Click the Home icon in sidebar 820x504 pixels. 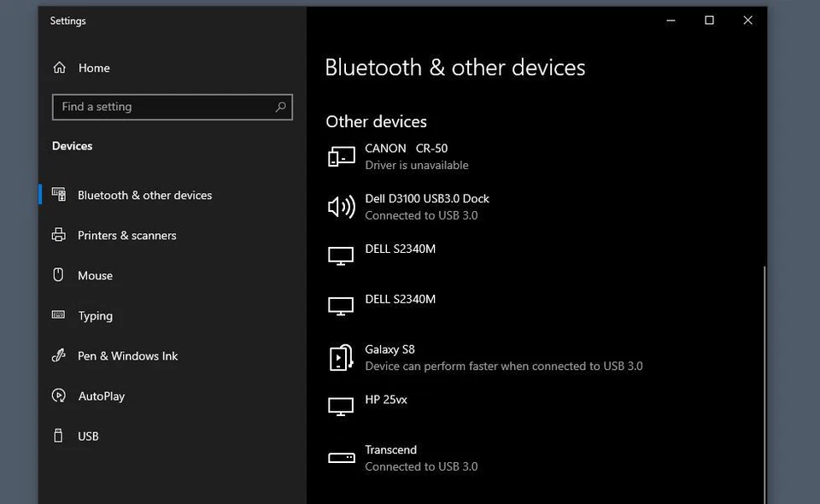click(x=59, y=68)
